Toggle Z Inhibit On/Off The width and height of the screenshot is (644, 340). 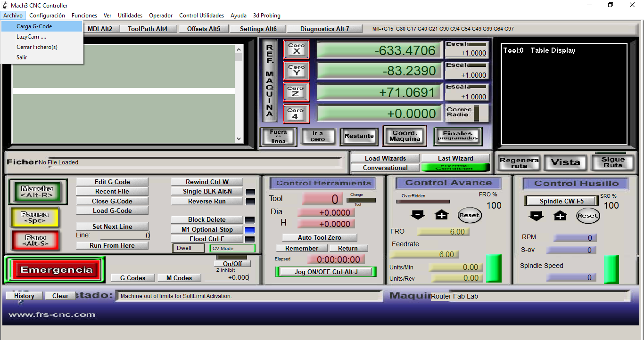(232, 264)
